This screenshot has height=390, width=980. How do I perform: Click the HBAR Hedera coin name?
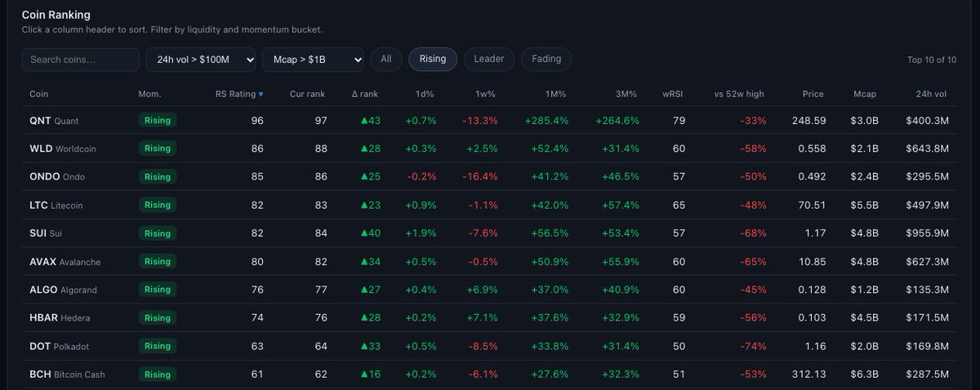click(x=60, y=317)
